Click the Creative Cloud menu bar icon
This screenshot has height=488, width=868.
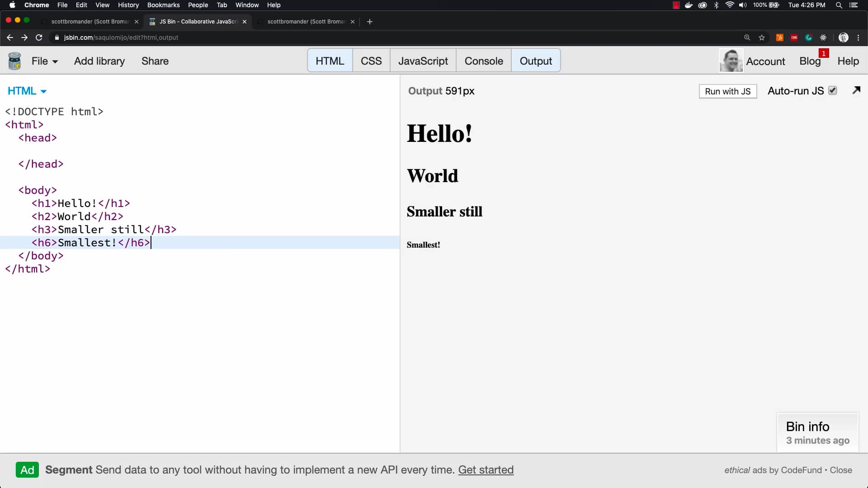pos(702,5)
